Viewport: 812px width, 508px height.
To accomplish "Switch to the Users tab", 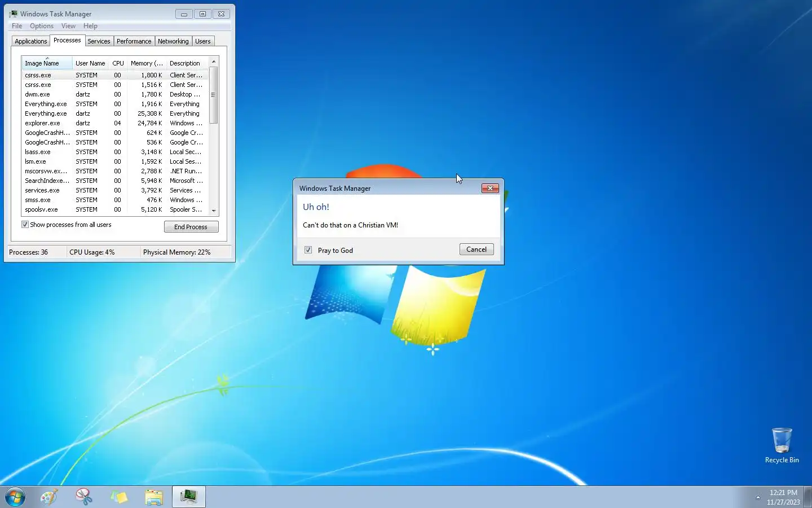I will [x=203, y=41].
